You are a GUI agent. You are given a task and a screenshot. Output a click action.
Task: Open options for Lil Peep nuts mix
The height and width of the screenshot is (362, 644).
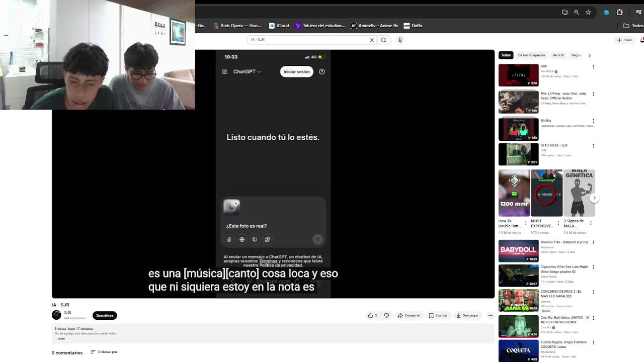click(593, 94)
